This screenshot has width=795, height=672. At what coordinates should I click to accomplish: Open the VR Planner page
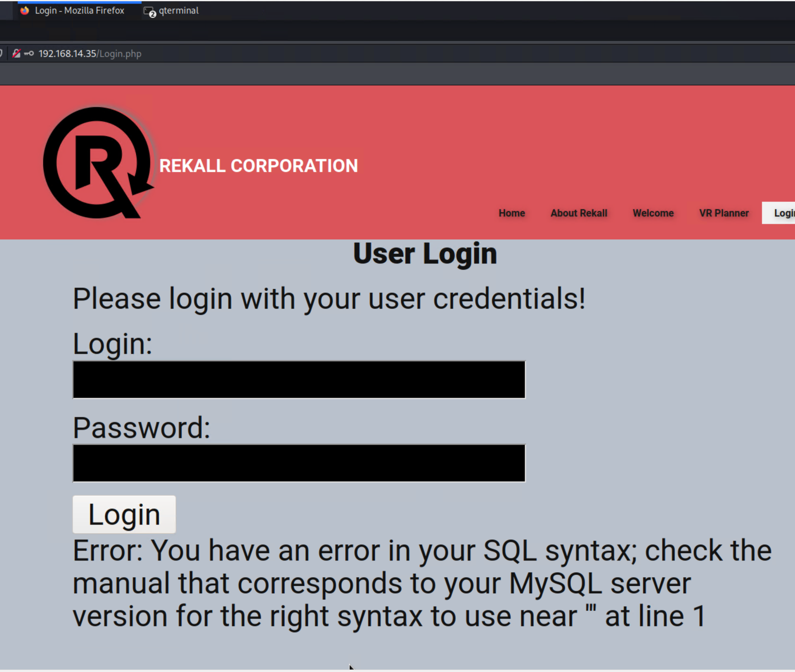723,213
